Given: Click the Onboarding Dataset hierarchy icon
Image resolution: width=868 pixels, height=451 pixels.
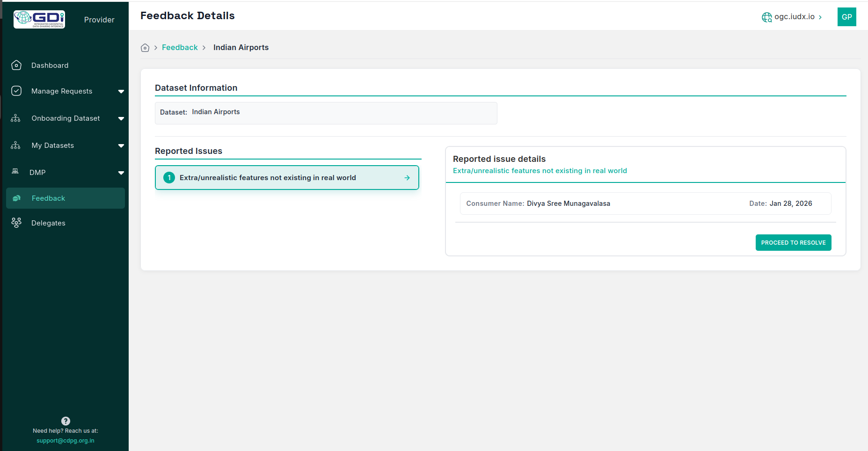Looking at the screenshot, I should (16, 118).
